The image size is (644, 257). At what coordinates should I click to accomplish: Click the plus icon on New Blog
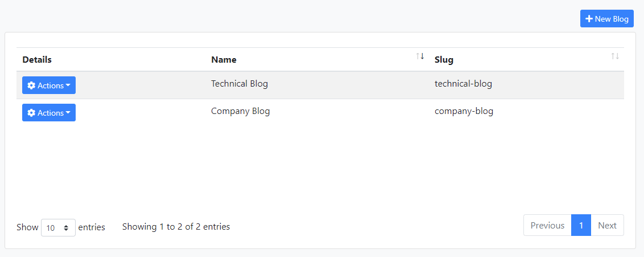click(589, 19)
